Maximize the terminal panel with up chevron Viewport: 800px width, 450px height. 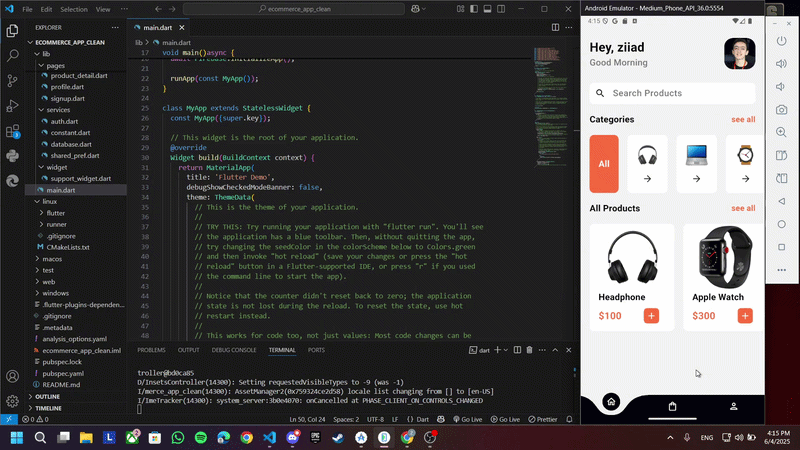(x=555, y=350)
